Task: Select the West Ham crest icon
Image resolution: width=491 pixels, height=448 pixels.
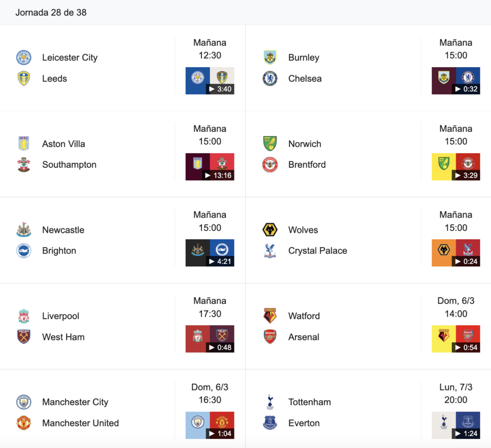Action: click(x=24, y=337)
